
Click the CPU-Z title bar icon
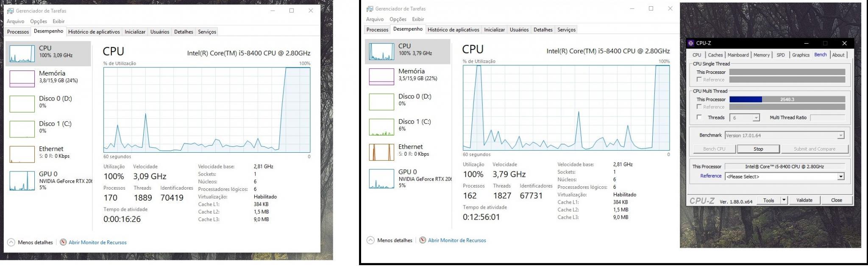(x=691, y=43)
